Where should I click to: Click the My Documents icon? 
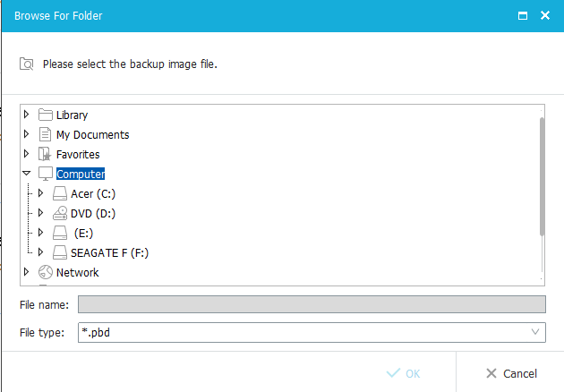tap(46, 134)
